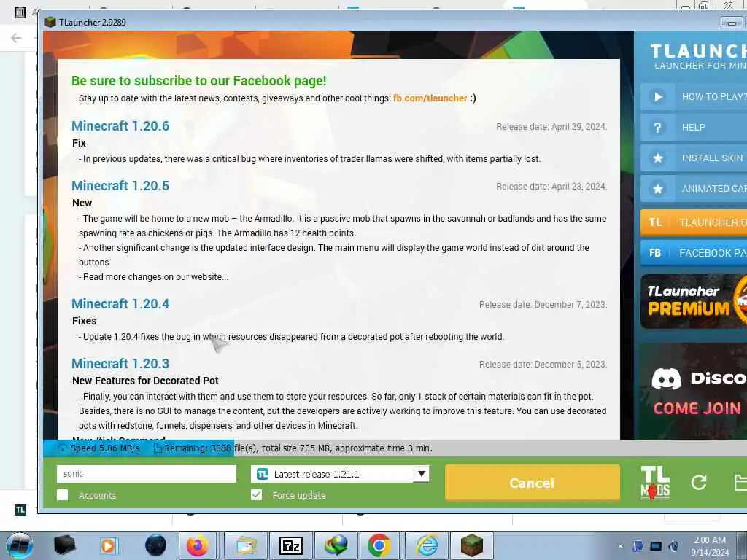Open Google Chrome from the taskbar
The height and width of the screenshot is (560, 747).
pyautogui.click(x=379, y=545)
